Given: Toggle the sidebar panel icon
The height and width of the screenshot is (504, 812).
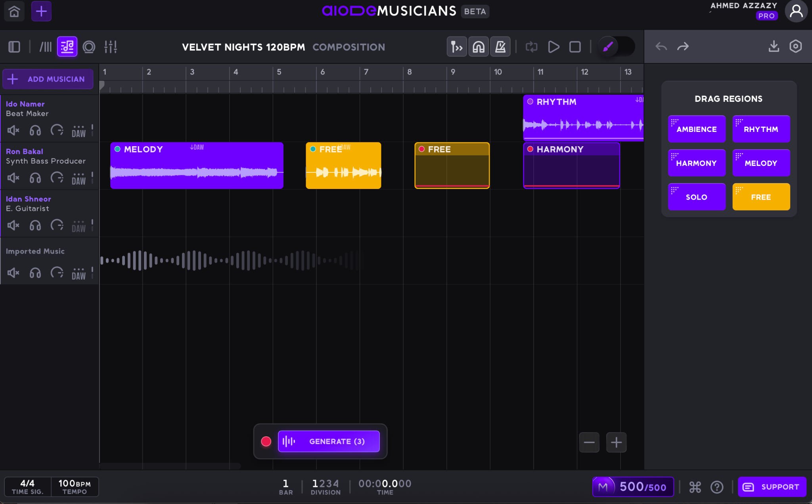Looking at the screenshot, I should [14, 47].
